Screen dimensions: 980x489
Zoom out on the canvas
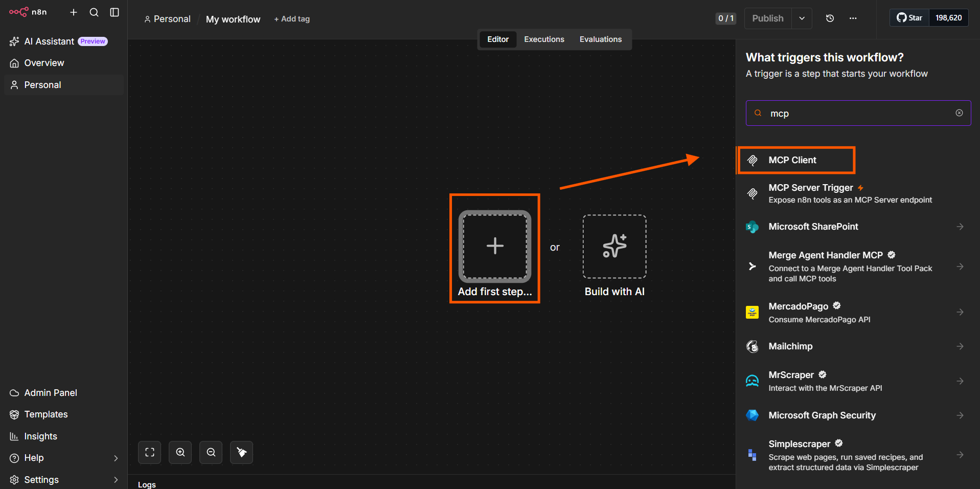211,452
